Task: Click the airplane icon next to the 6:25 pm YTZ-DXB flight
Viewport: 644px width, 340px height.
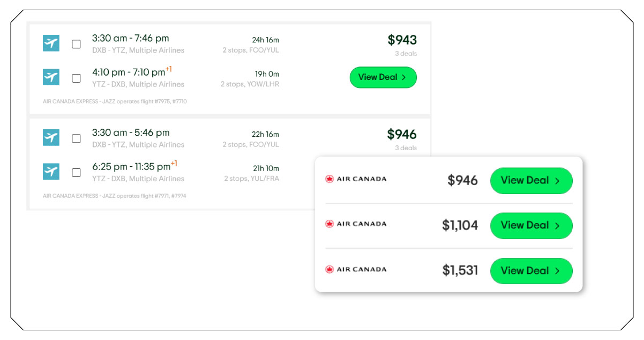Action: (x=50, y=172)
